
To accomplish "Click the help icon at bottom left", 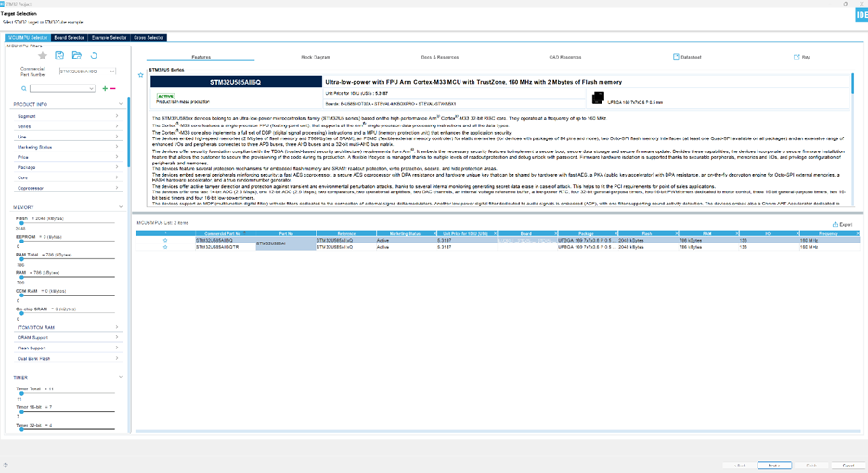I will click(6, 466).
